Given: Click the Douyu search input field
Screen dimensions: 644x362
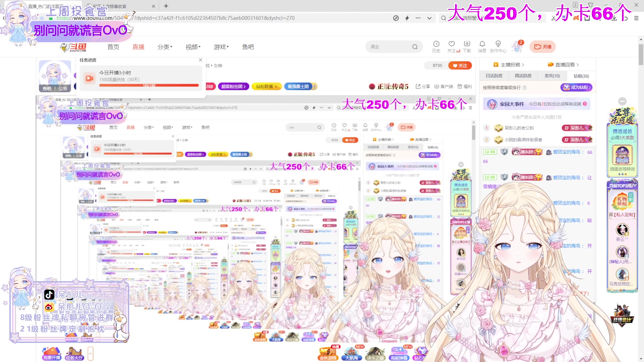Looking at the screenshot, I should (x=390, y=47).
